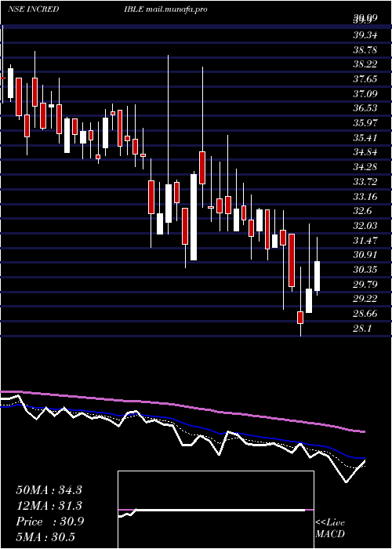
Task: Click the 37.09 price axis label
Action: [365, 93]
